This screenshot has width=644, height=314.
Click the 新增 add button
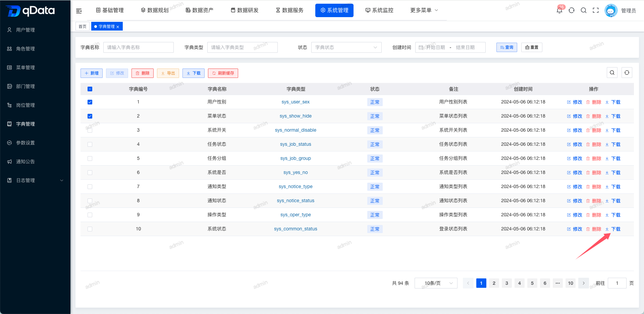[x=92, y=73]
